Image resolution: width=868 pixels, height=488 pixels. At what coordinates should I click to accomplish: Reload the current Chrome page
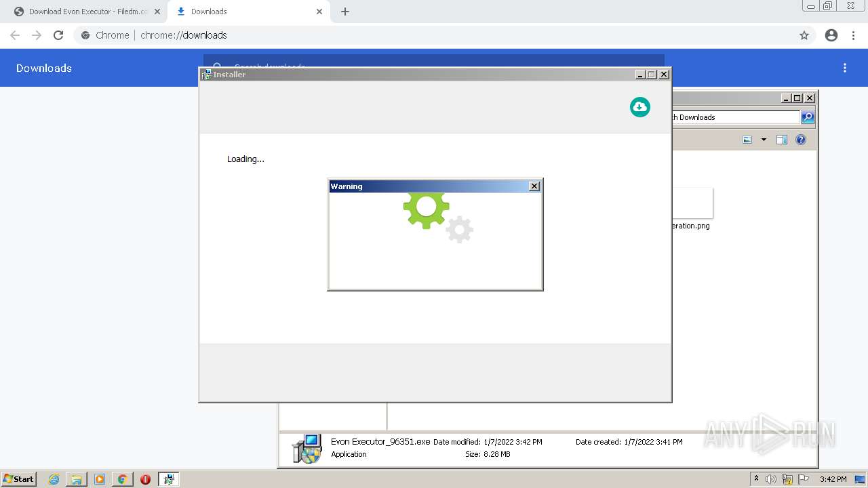[58, 35]
